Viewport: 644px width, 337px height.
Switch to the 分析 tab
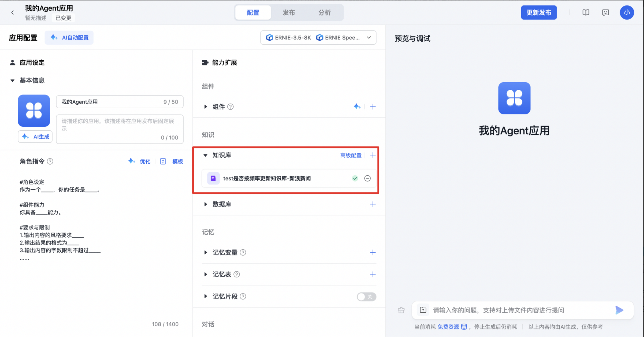pyautogui.click(x=325, y=12)
